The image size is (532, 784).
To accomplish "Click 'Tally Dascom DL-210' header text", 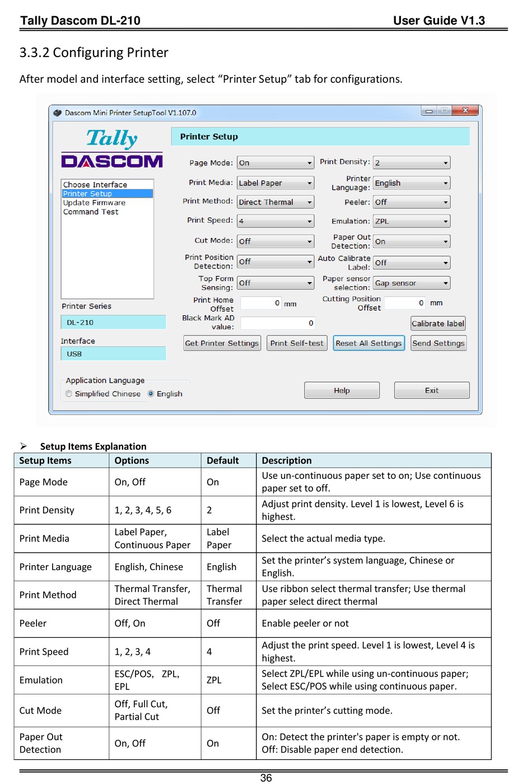I will 80,21.
